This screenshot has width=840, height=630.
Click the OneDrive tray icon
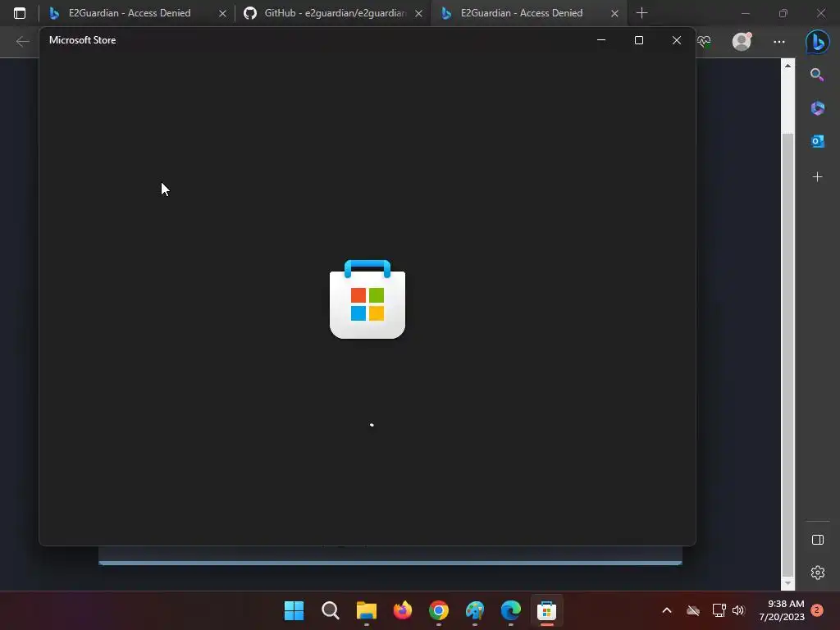tap(693, 610)
